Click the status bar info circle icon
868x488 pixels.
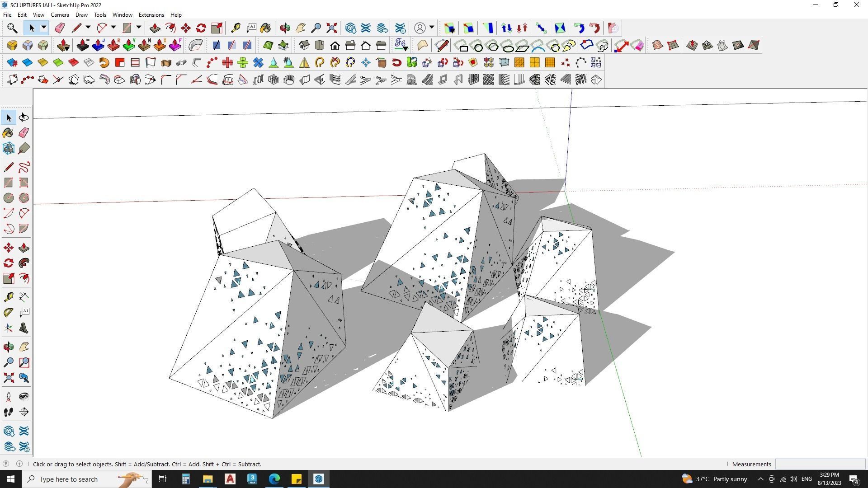(19, 464)
